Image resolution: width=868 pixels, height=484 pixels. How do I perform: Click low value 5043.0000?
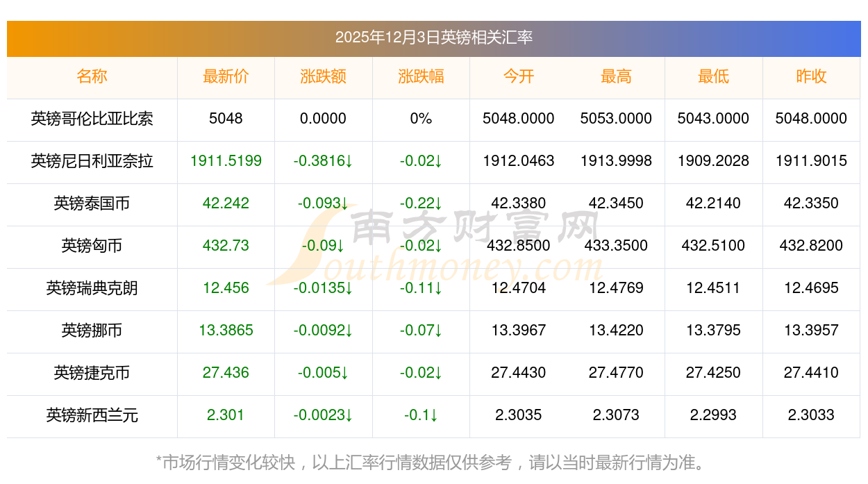tap(714, 119)
